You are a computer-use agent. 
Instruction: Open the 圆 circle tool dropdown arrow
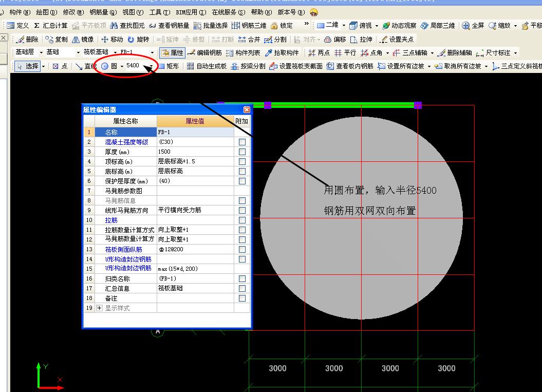[122, 66]
